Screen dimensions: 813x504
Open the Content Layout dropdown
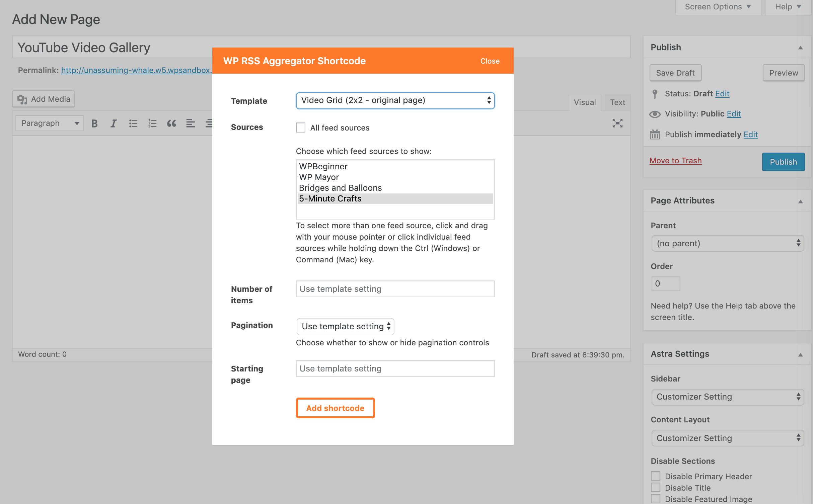tap(728, 438)
